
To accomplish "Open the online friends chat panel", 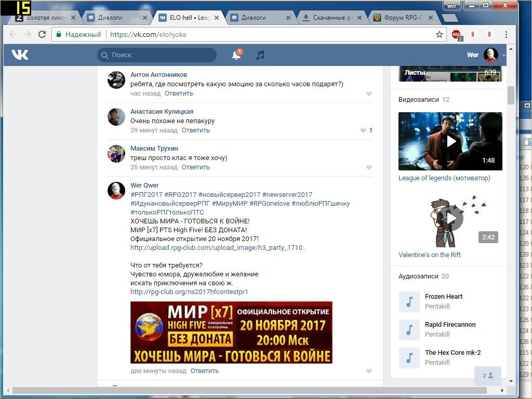I will coord(488,376).
